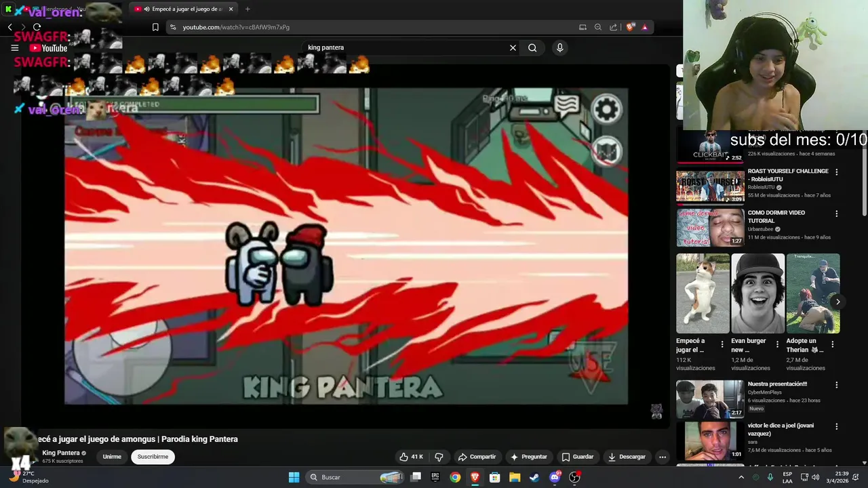The height and width of the screenshot is (488, 868).
Task: Click the Unirme button
Action: click(x=112, y=457)
